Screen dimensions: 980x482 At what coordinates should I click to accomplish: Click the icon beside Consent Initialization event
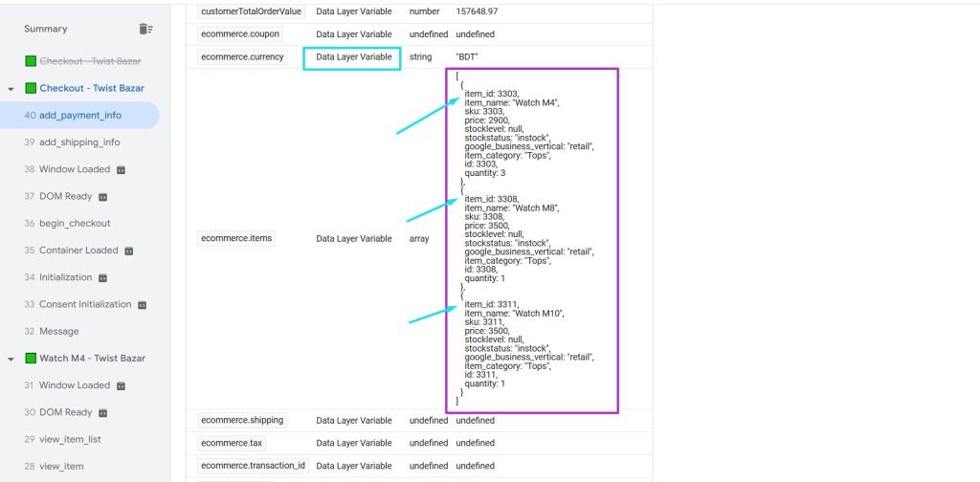coord(142,304)
